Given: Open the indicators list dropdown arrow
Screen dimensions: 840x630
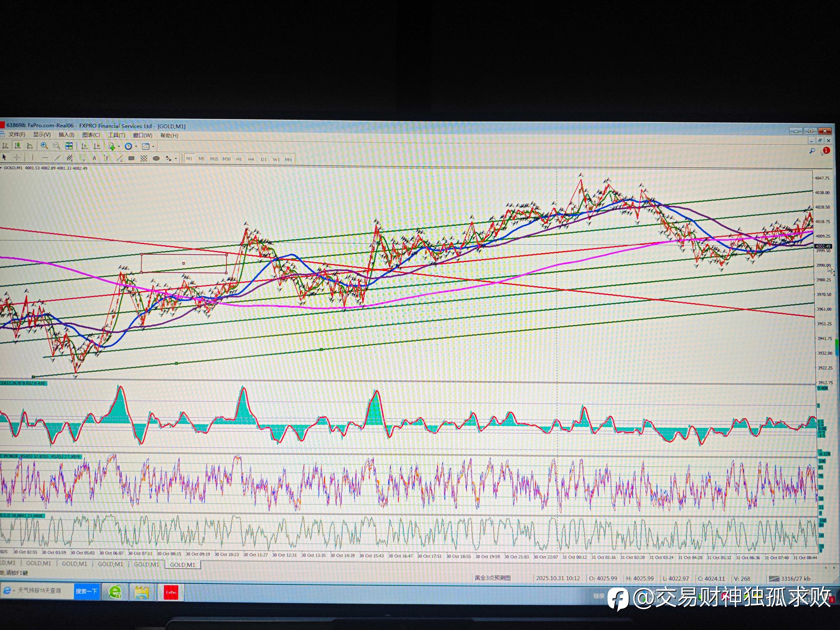Looking at the screenshot, I should [x=119, y=147].
